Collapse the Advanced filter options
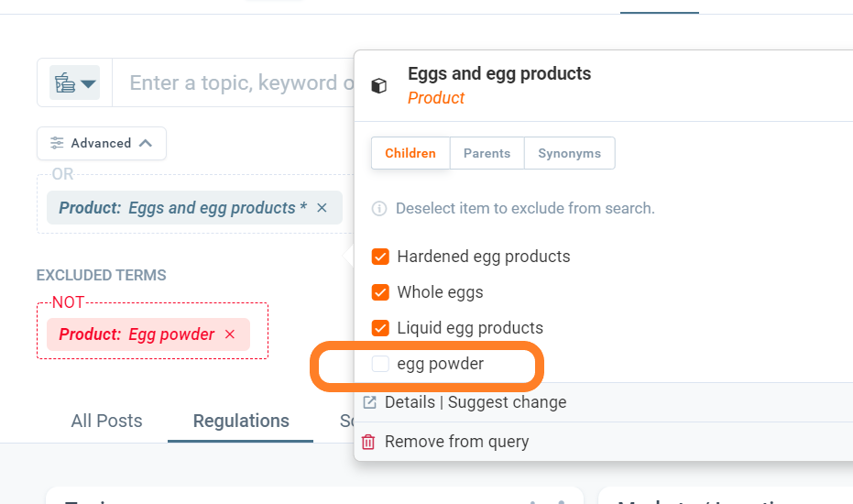Viewport: 853px width, 504px height. point(102,143)
